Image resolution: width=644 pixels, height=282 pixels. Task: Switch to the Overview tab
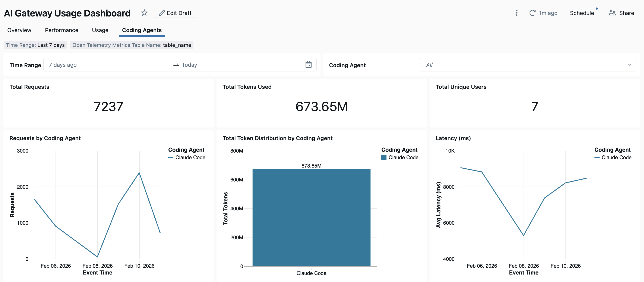point(19,30)
